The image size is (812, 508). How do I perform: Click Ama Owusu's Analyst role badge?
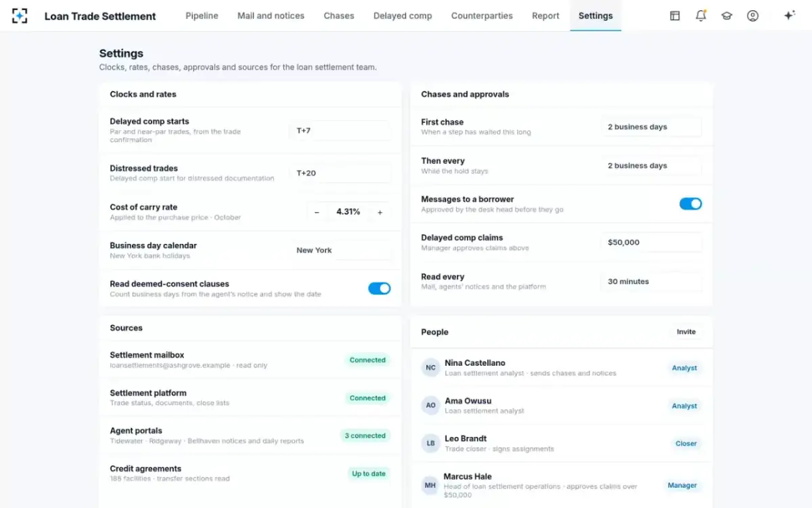684,406
